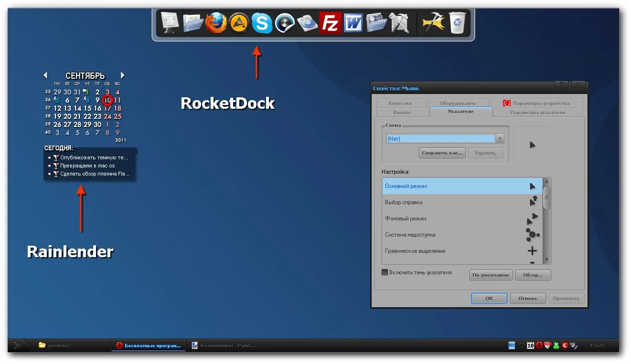Image resolution: width=631 pixels, height=364 pixels.
Task: Select September 24 in the calendar
Action: (x=107, y=116)
